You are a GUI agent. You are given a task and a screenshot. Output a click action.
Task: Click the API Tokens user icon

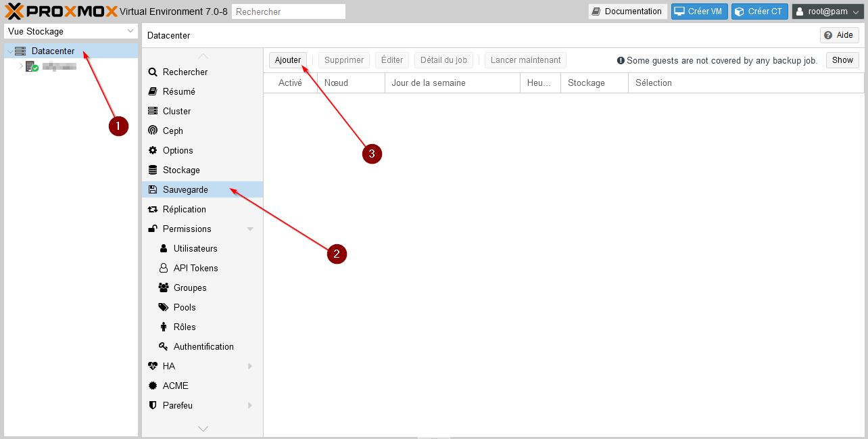(164, 268)
